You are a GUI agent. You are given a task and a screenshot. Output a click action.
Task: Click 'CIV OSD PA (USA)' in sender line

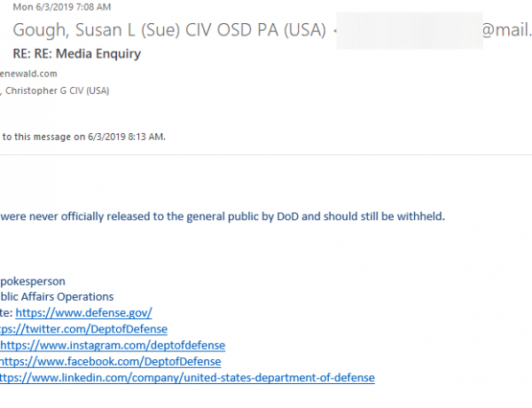[x=255, y=30]
